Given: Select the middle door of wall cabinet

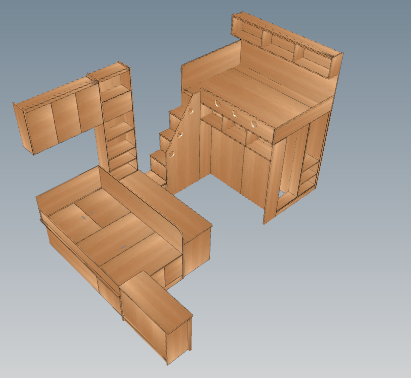Looking at the screenshot, I should coord(66,118).
